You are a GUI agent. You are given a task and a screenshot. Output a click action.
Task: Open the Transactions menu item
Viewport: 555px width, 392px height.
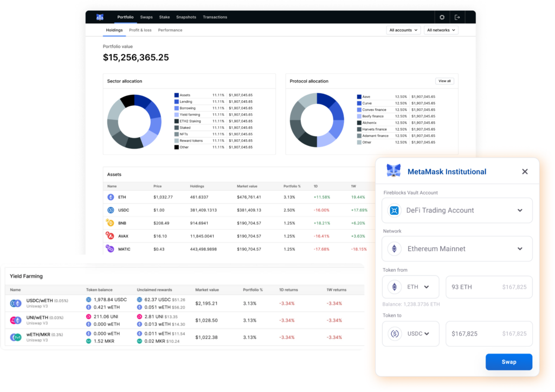[x=215, y=17]
